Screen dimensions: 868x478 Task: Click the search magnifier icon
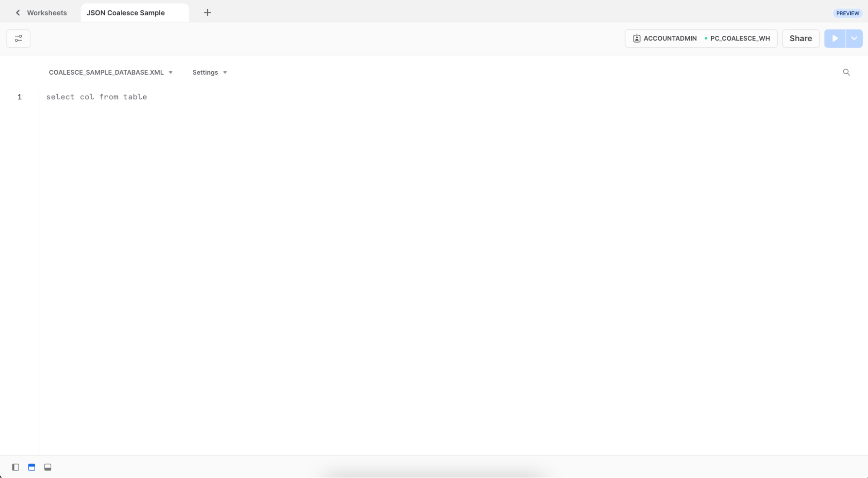(846, 72)
